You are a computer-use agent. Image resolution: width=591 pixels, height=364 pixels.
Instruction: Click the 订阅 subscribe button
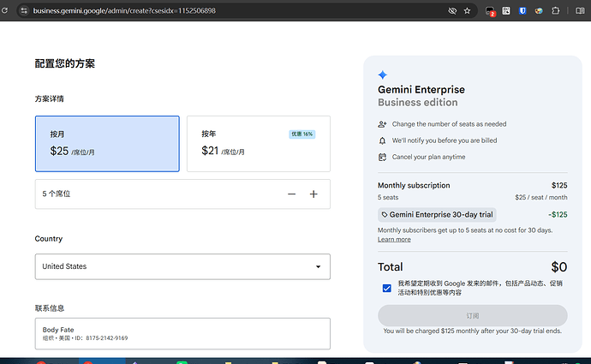coord(473,315)
